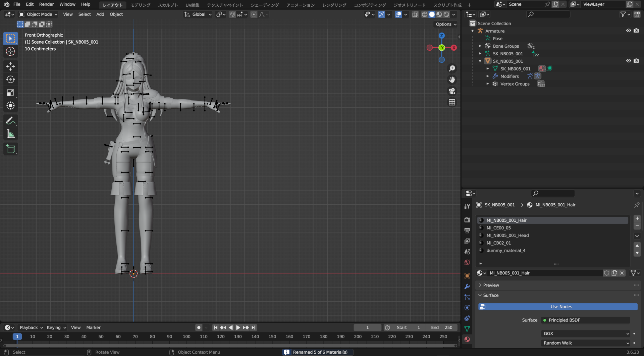This screenshot has height=356, width=644.
Task: Disable Armature in renders camera icon
Action: point(636,31)
